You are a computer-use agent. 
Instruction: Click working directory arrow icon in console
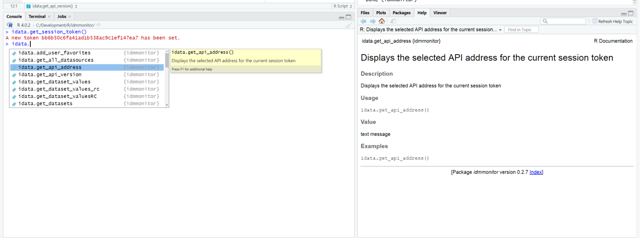99,25
